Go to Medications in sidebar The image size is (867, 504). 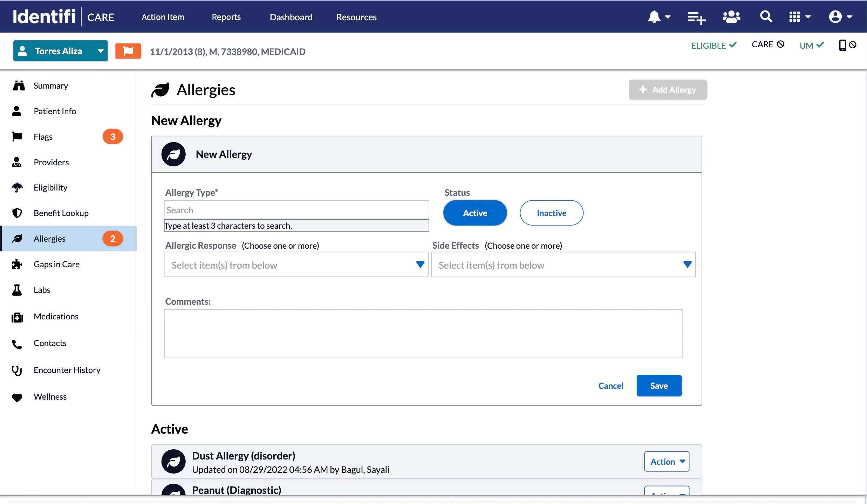(56, 317)
